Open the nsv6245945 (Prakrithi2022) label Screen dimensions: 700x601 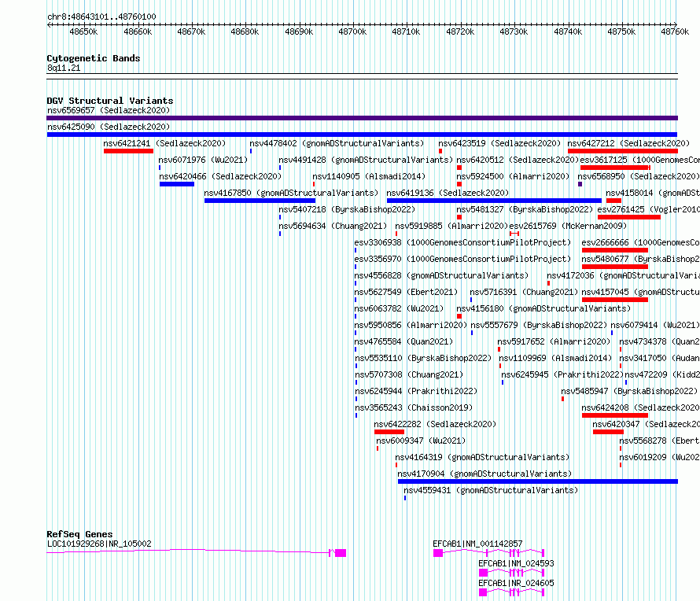tap(562, 374)
